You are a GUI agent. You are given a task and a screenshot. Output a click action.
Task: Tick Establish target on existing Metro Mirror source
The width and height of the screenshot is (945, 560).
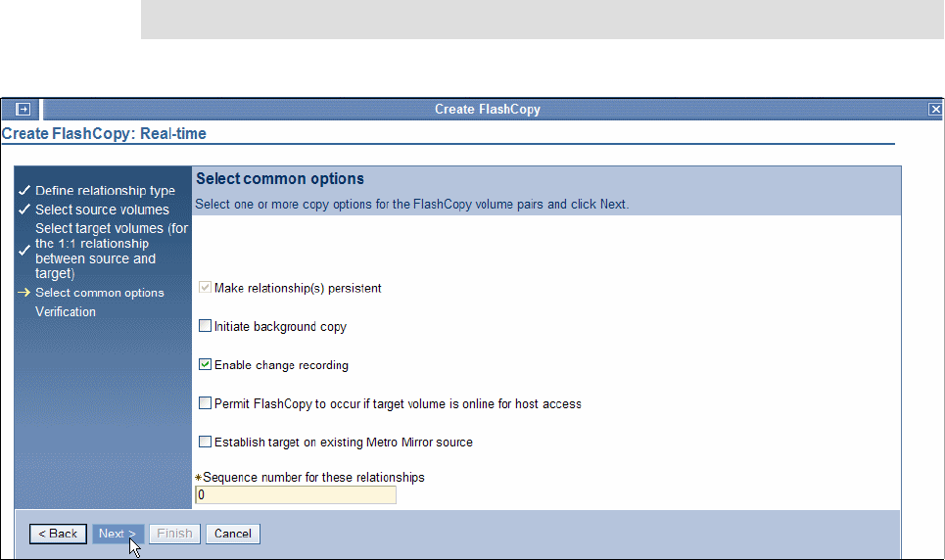[205, 443]
